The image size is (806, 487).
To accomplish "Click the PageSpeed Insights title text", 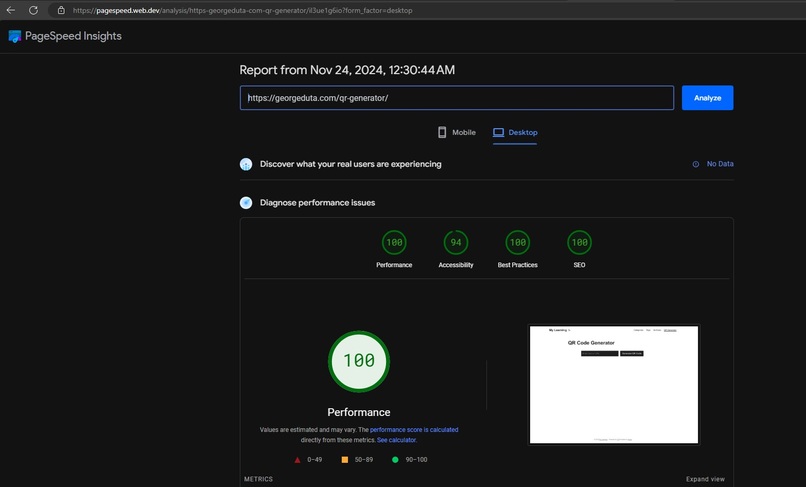I will 73,36.
